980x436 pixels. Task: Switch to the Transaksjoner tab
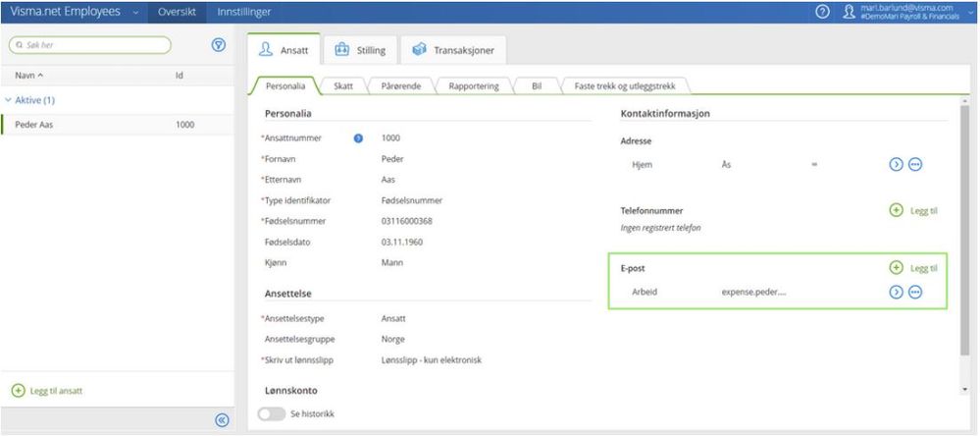coord(453,50)
